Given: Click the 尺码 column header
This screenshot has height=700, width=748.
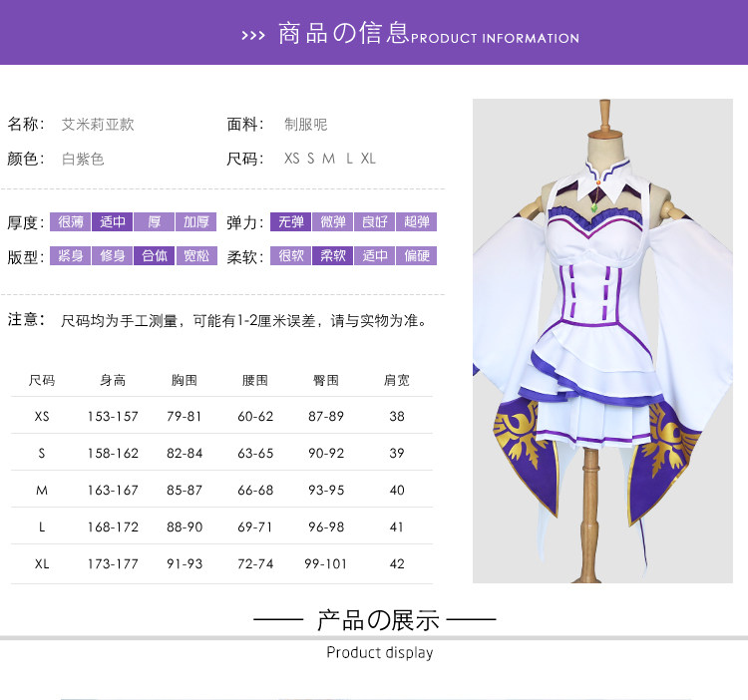Looking at the screenshot, I should tap(42, 380).
